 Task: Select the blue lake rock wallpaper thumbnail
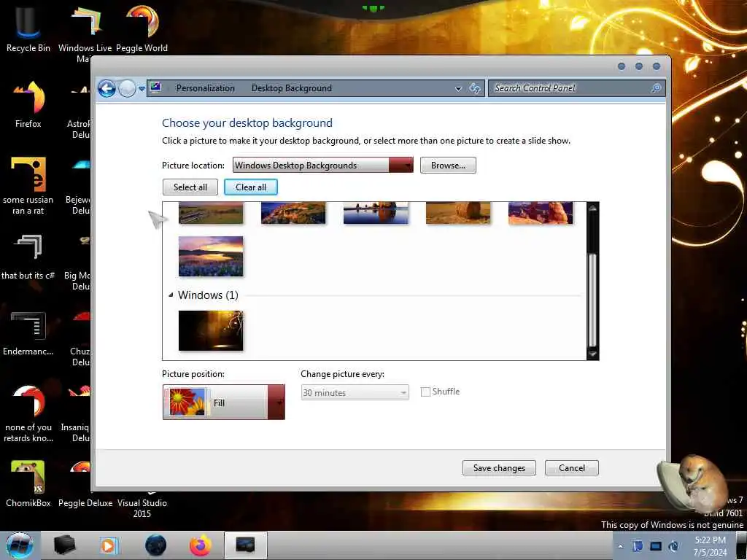376,212
